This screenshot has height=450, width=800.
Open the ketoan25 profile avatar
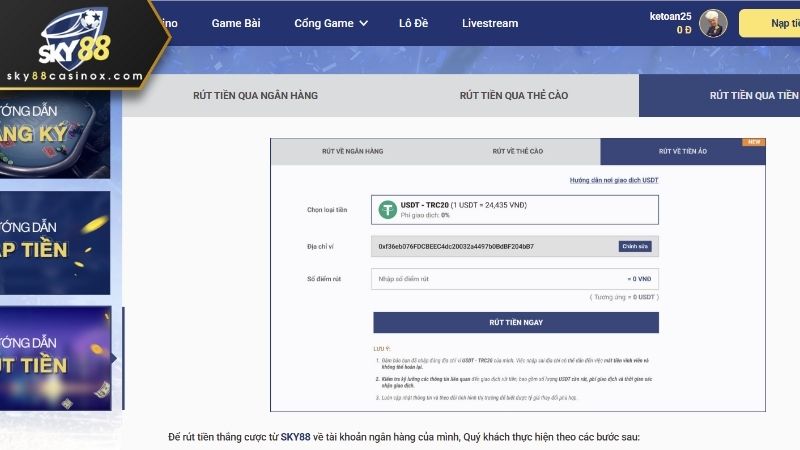coord(713,23)
